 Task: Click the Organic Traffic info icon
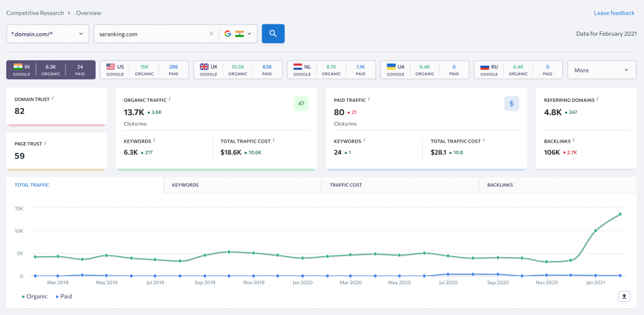click(x=170, y=99)
